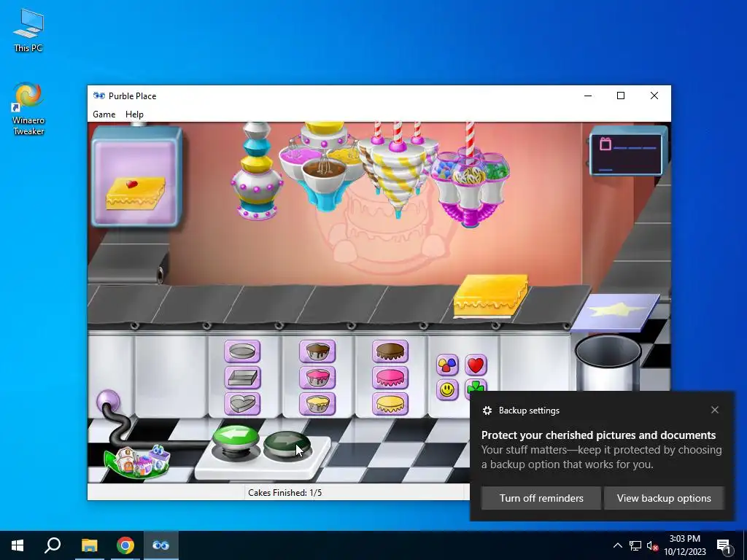Open the Game menu

104,114
